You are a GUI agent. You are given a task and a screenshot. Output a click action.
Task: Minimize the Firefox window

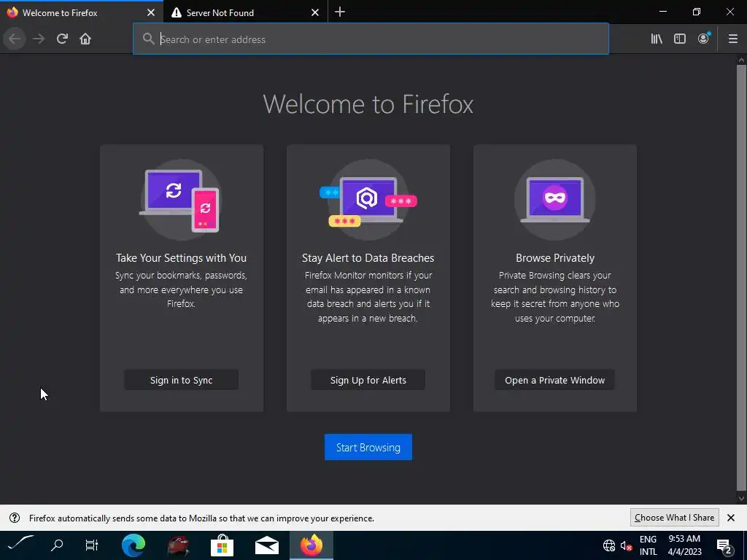click(x=663, y=12)
